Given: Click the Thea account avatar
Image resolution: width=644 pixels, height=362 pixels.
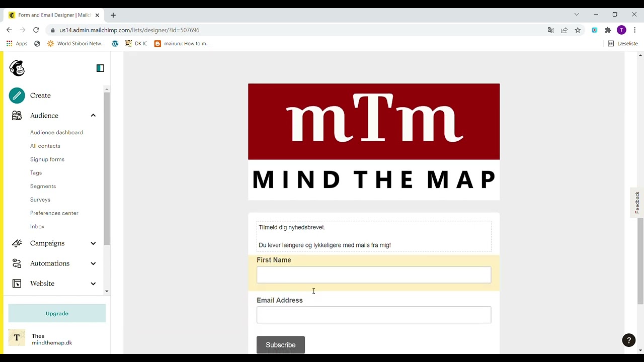Looking at the screenshot, I should (x=17, y=338).
